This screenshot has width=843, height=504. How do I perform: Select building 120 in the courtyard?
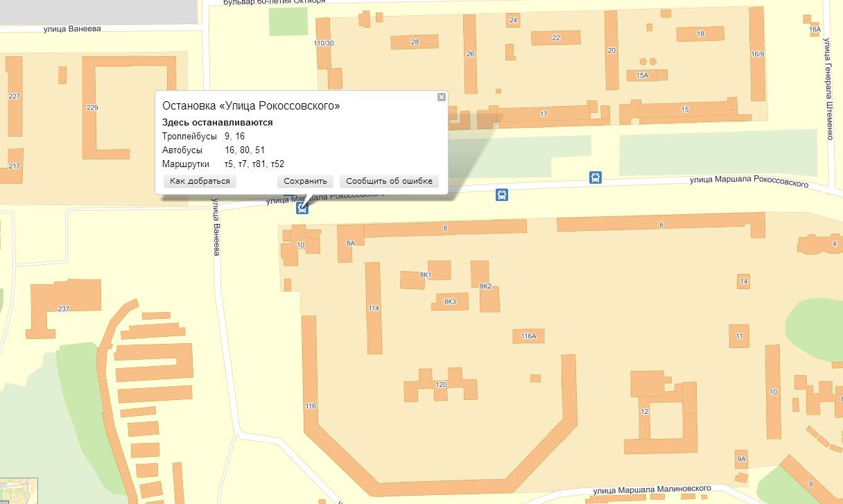pyautogui.click(x=441, y=385)
